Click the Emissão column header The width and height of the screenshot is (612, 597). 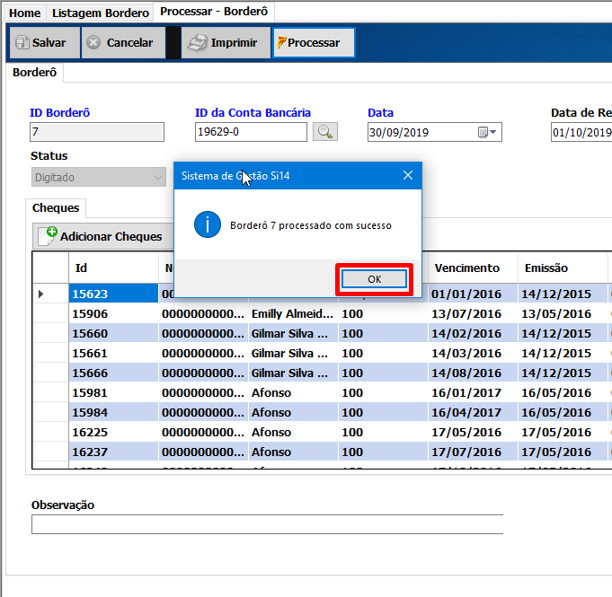coord(547,268)
